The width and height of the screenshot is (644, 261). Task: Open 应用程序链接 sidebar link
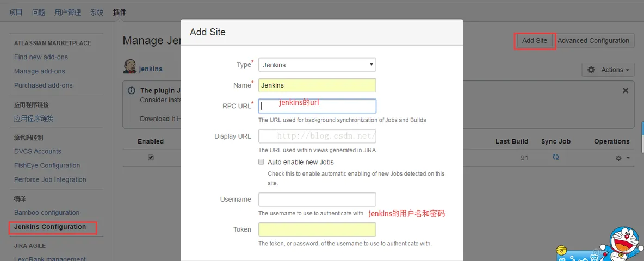point(34,119)
